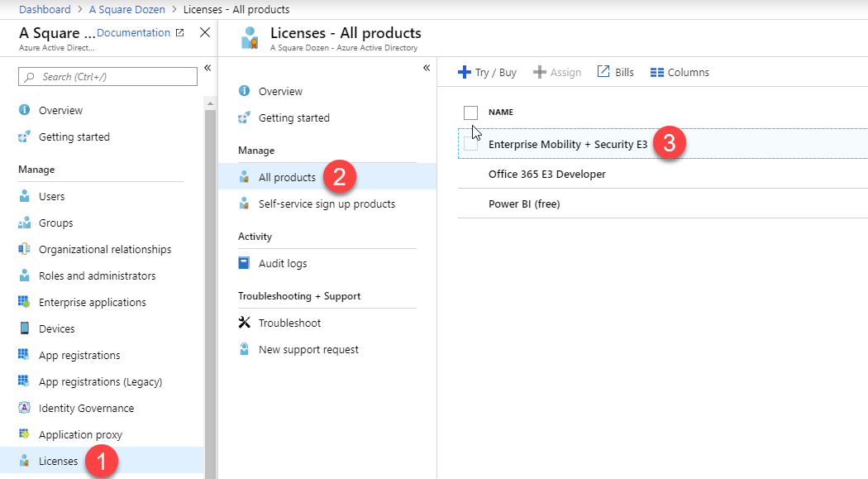Click the Dashboard breadcrumb link
868x479 pixels.
pyautogui.click(x=44, y=9)
